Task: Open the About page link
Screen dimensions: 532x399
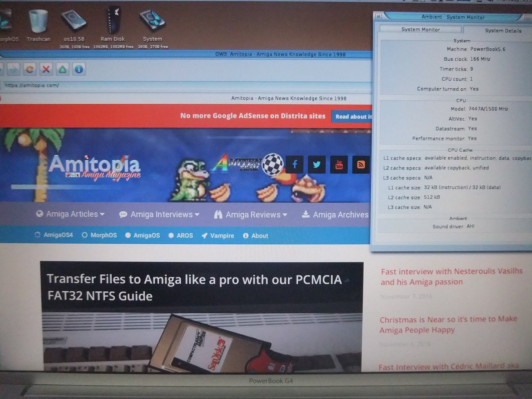Action: (256, 235)
